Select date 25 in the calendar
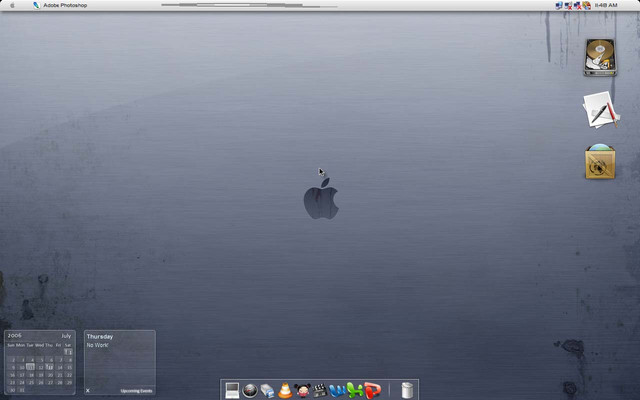The image size is (640, 400). [x=31, y=382]
